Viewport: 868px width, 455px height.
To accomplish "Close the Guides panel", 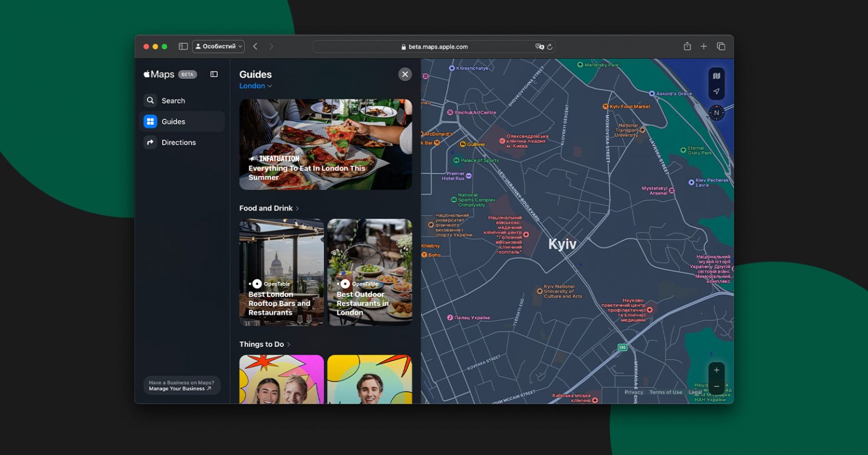I will [x=405, y=75].
